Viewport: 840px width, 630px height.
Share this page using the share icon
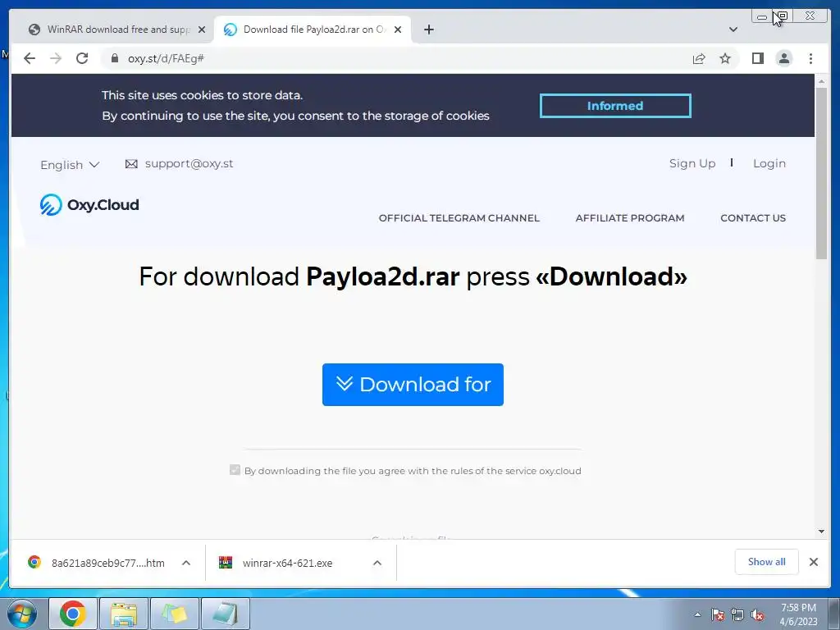click(x=699, y=58)
